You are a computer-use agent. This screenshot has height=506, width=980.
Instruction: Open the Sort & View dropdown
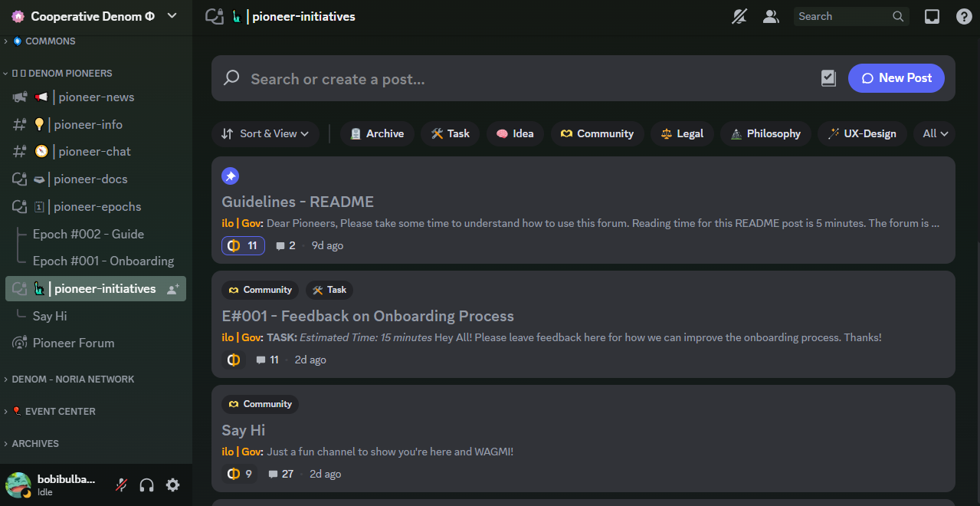point(265,133)
